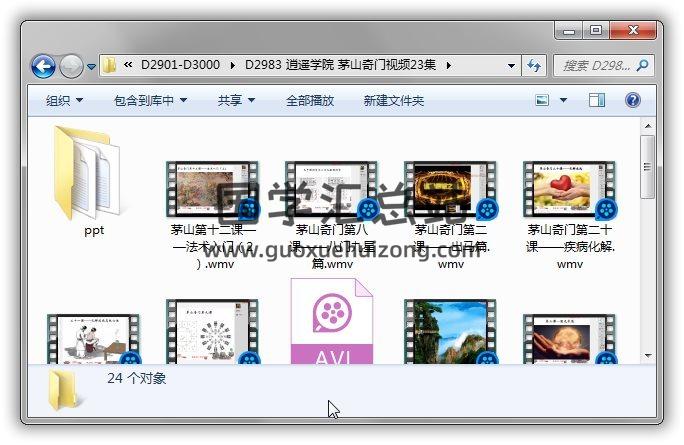Click the greyed Forward navigation arrow
Viewport: 684px width, 445px height.
tap(71, 66)
